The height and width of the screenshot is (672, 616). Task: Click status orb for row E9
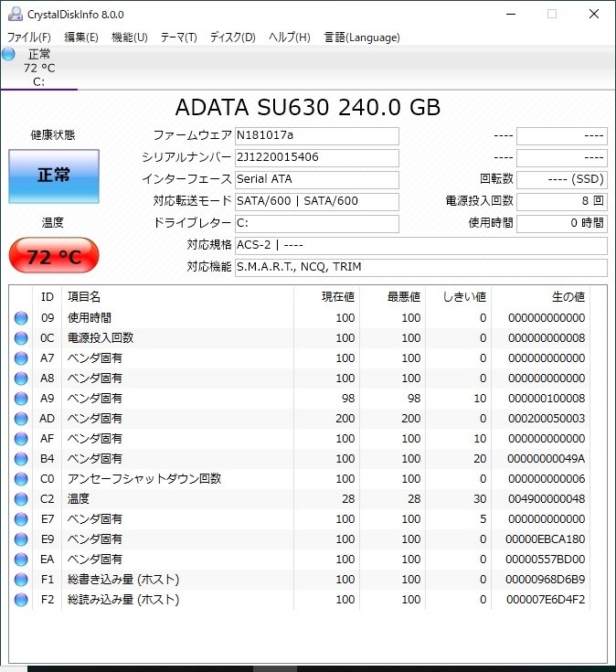point(21,539)
